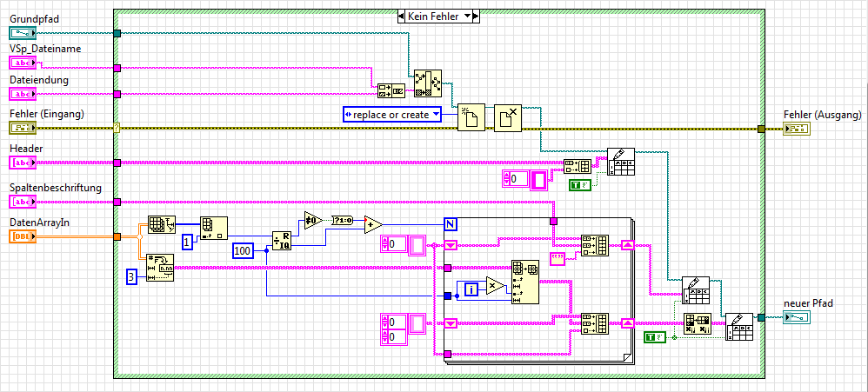
Task: Click Write Spreadsheet node wired to neuer Pfad
Action: [x=739, y=327]
